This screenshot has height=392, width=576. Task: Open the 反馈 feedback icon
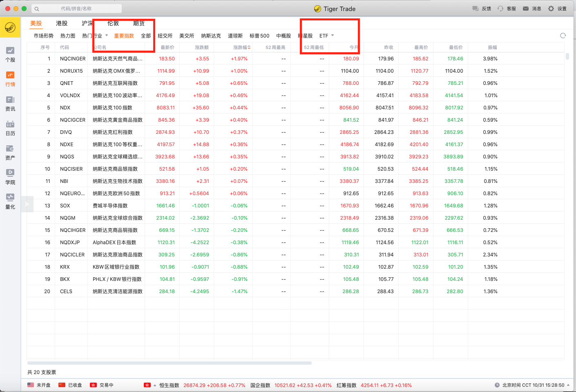[476, 9]
